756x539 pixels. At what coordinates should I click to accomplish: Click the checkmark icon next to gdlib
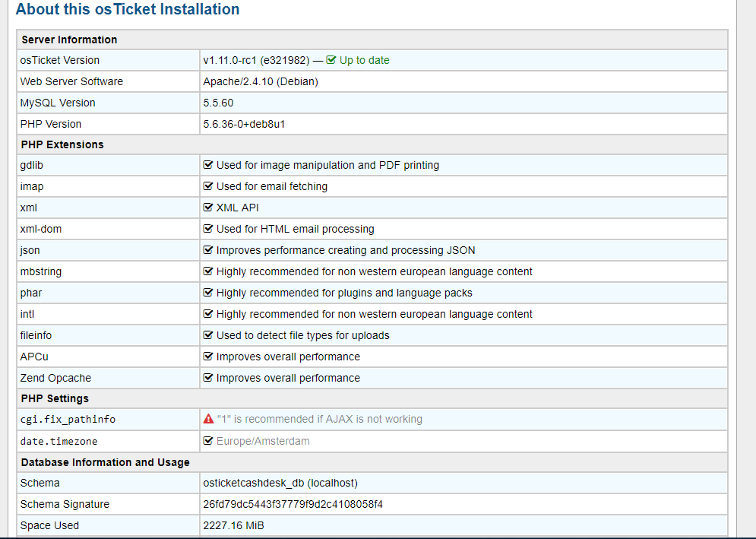pyautogui.click(x=206, y=165)
